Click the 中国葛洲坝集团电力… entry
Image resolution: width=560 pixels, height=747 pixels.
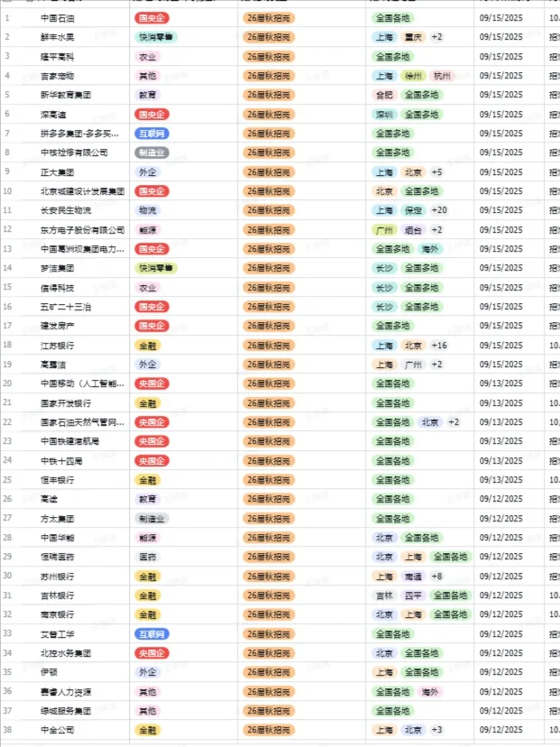click(x=82, y=249)
